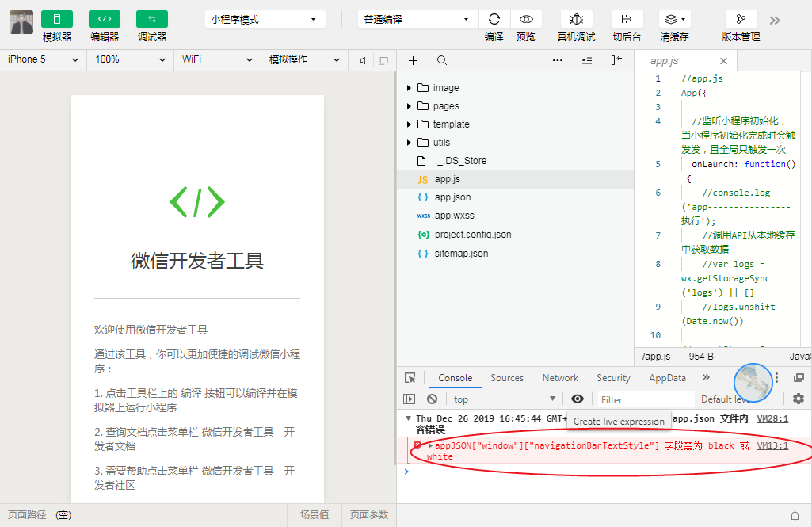
Task: Open app.json file
Action: coord(515,197)
